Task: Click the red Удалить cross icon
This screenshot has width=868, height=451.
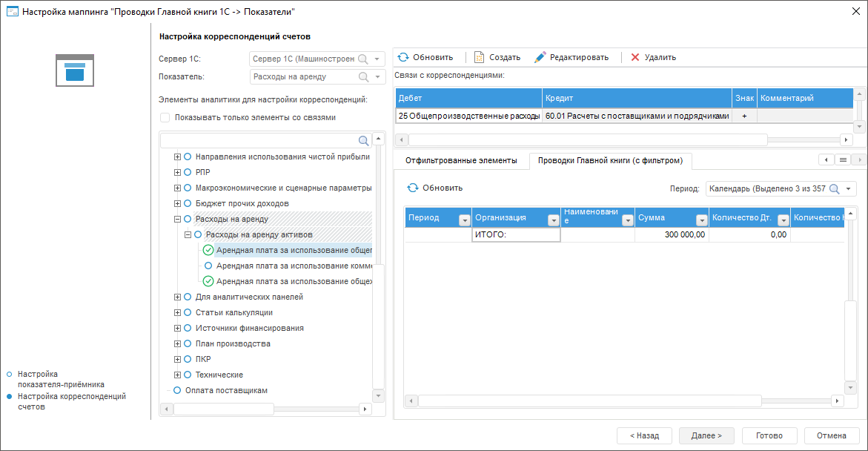Action: click(x=635, y=57)
